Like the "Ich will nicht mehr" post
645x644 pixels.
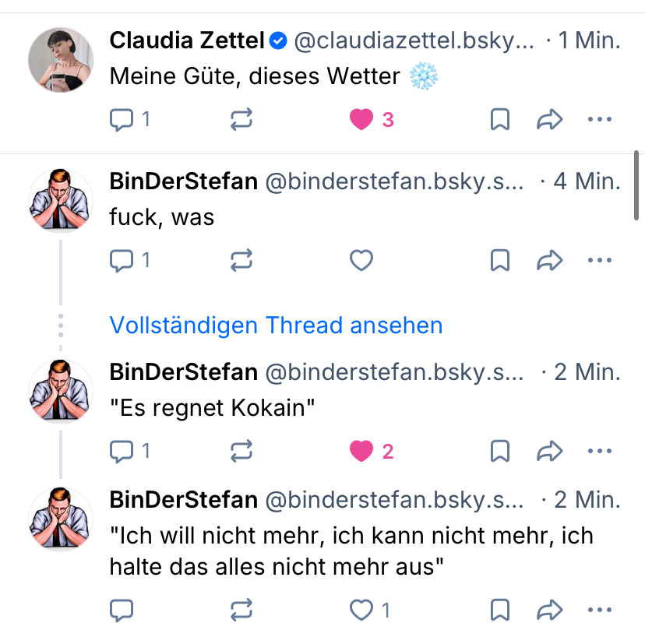(x=361, y=611)
